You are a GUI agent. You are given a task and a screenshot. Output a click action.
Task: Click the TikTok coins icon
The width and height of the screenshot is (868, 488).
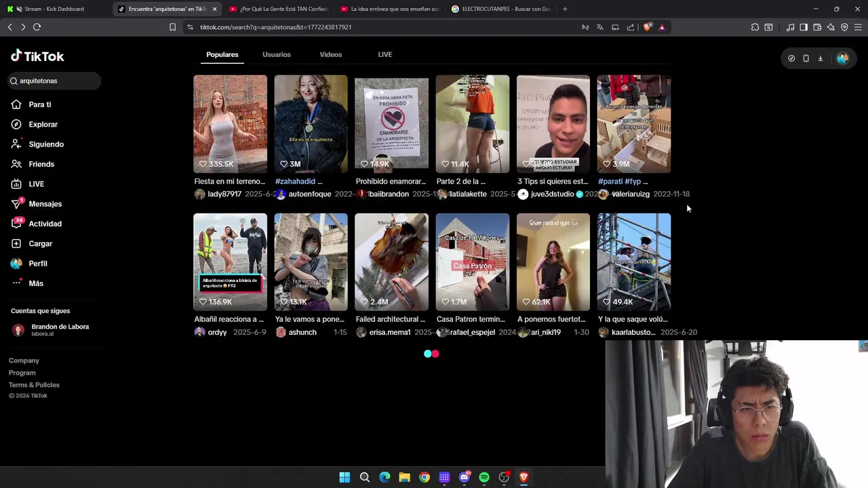coord(791,58)
